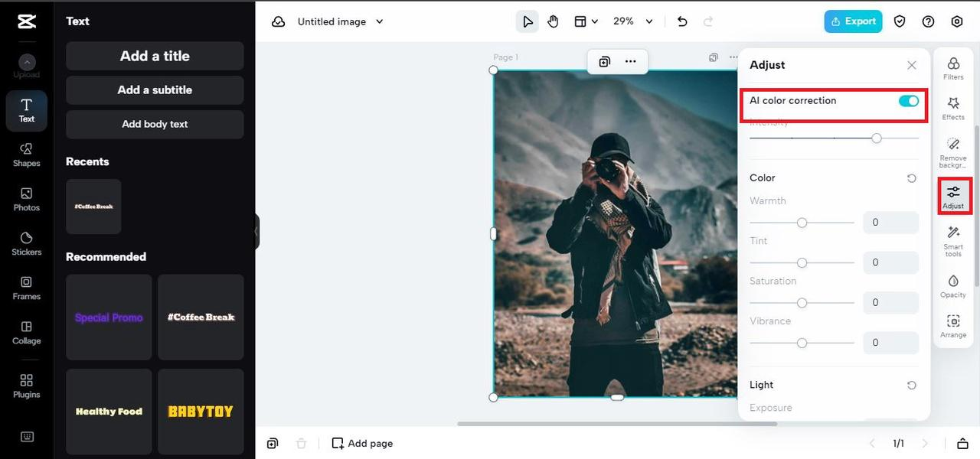Open the more options on floating toolbar
The height and width of the screenshot is (459, 980).
[x=630, y=62]
